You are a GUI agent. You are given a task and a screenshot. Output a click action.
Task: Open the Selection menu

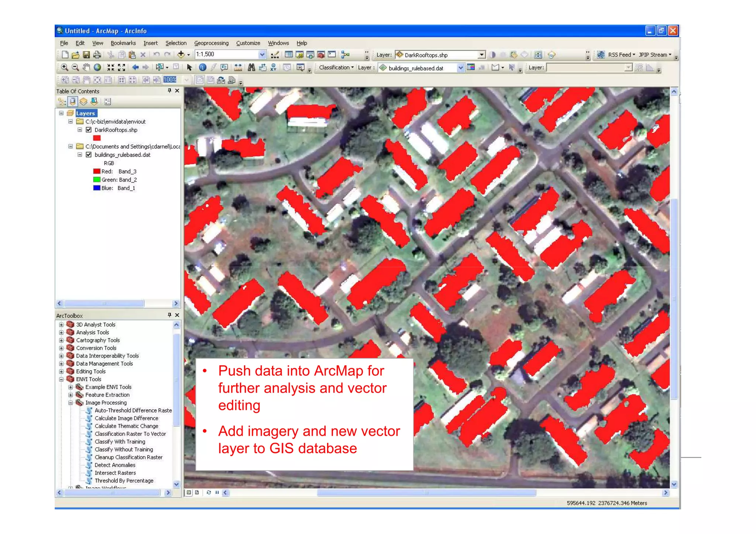coord(176,43)
